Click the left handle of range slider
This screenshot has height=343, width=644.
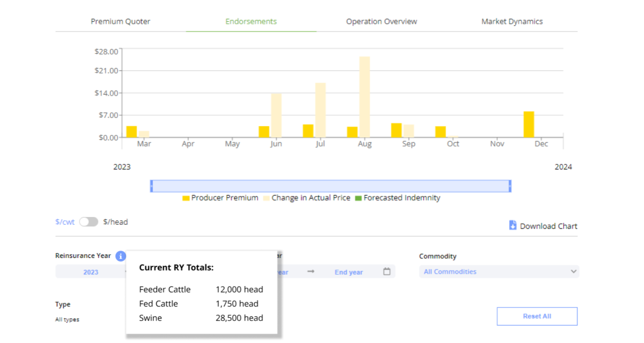[152, 186]
